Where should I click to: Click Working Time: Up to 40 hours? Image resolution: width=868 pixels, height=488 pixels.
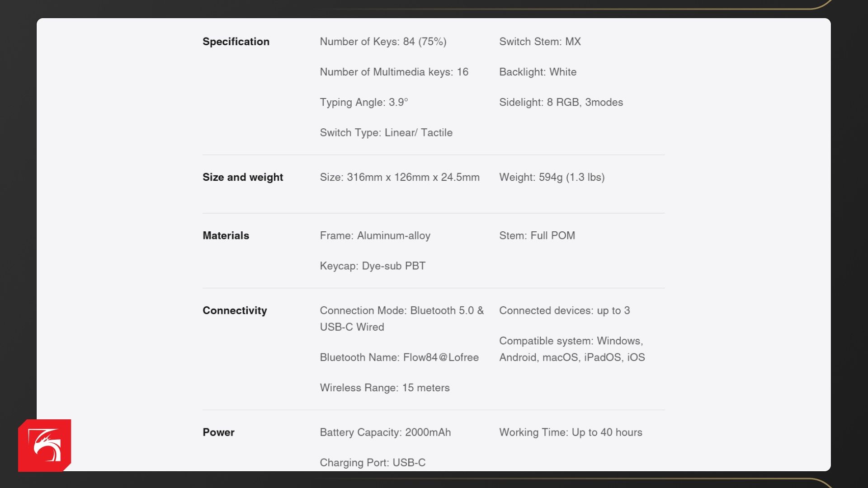point(571,432)
